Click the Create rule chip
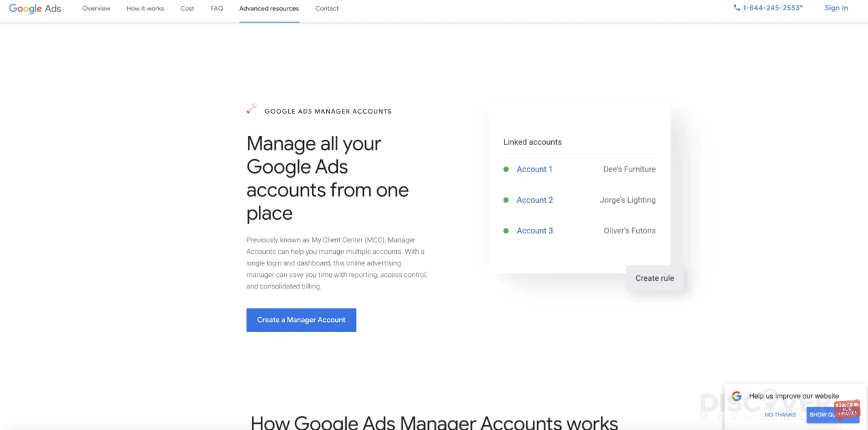 [x=655, y=278]
